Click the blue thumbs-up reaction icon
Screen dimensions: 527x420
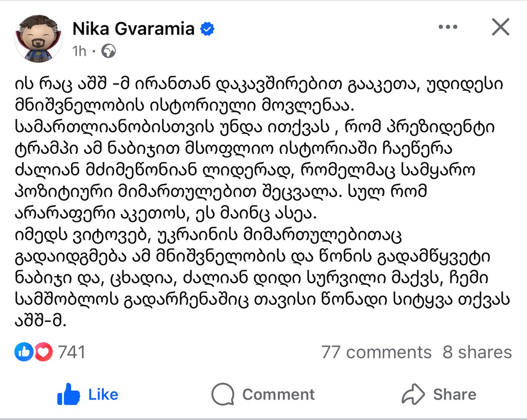coord(24,352)
